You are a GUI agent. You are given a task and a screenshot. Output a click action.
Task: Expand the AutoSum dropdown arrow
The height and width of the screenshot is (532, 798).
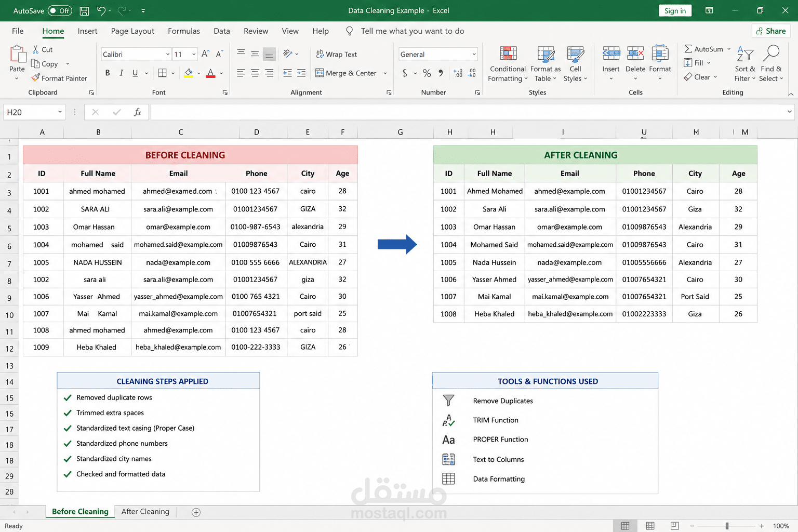click(x=729, y=49)
